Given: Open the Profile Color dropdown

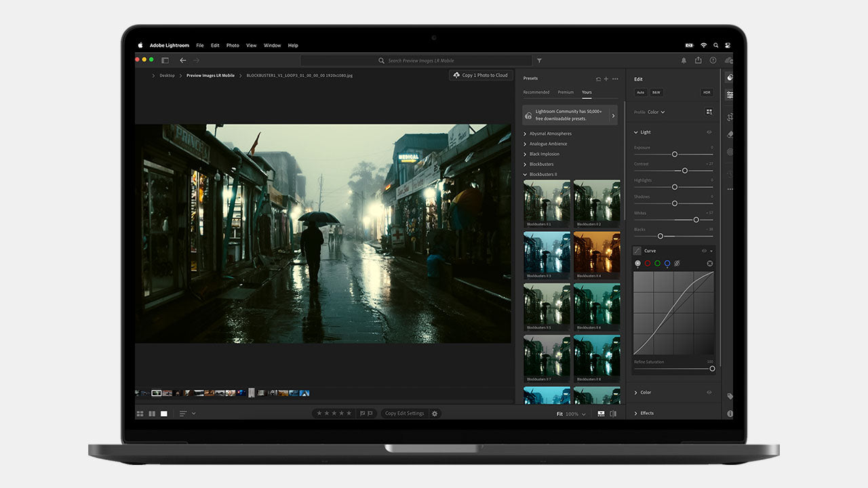Looking at the screenshot, I should click(x=656, y=112).
